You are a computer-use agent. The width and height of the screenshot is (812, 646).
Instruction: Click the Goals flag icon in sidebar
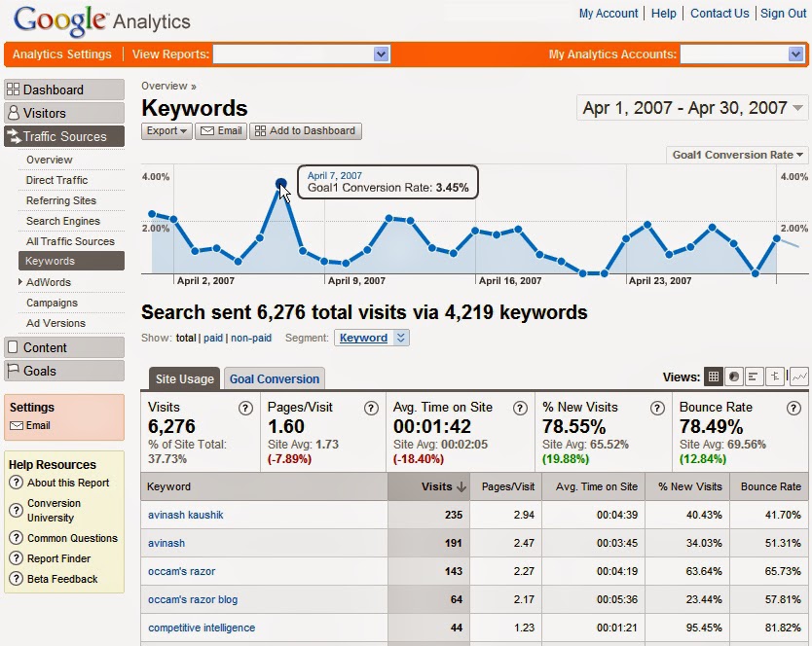point(13,371)
